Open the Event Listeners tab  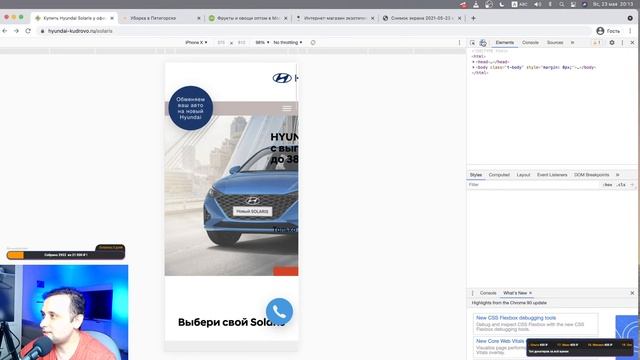pos(552,175)
